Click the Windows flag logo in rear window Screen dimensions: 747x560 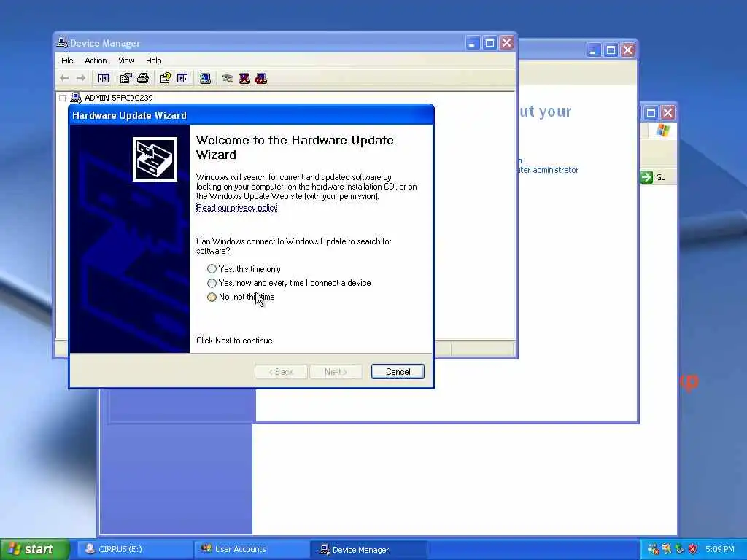(x=662, y=130)
